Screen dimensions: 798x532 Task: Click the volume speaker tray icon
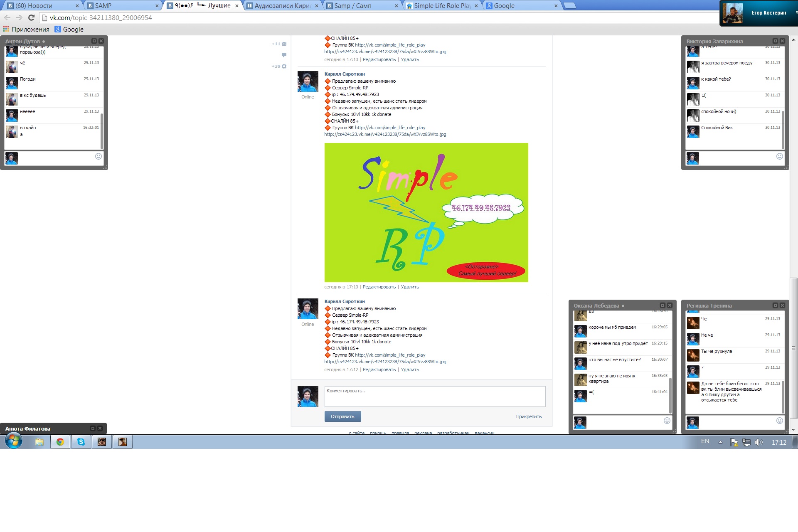point(759,442)
